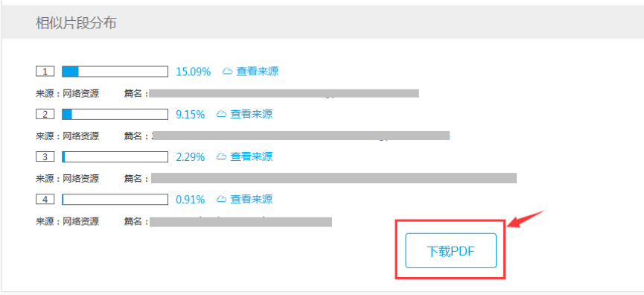
Task: Click the redacted title of source 3
Action: pos(334,178)
